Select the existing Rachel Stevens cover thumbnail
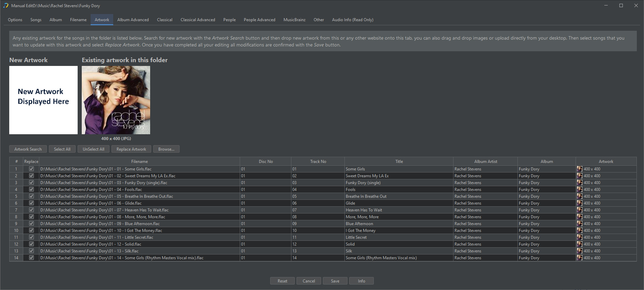Image resolution: width=644 pixels, height=290 pixels. [116, 100]
